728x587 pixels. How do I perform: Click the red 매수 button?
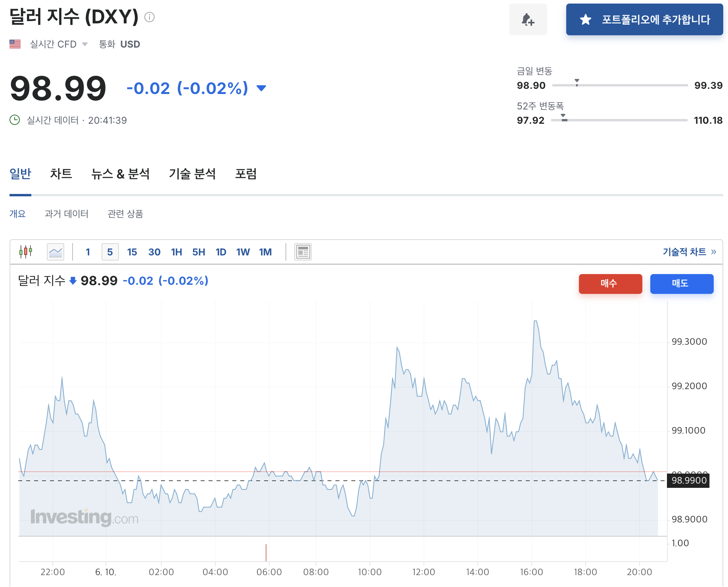pos(611,284)
